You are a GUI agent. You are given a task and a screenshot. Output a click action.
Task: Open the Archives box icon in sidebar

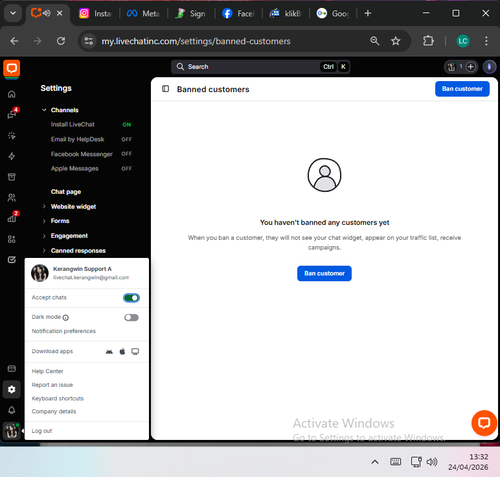12,177
